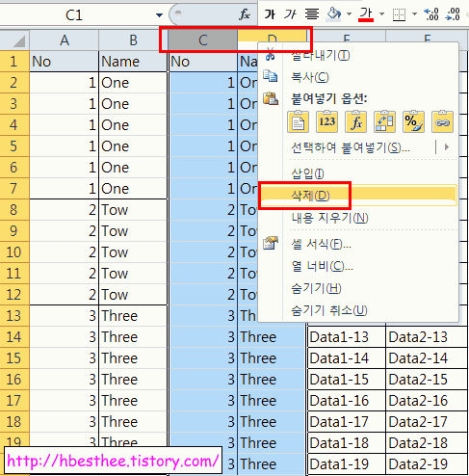Screen dimensions: 469x476
Task: Expand the Paste Special submenu arrow
Action: [447, 147]
